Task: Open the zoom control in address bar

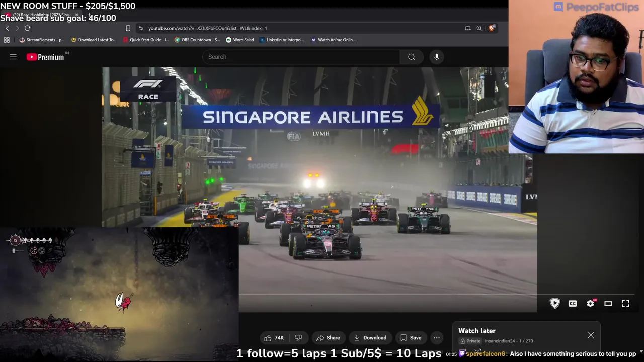Action: [479, 28]
